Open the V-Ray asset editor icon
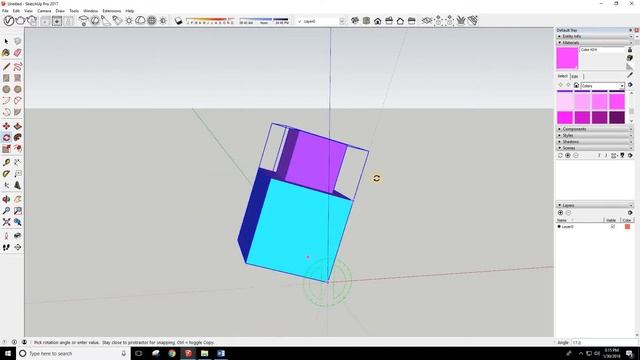 coord(9,20)
